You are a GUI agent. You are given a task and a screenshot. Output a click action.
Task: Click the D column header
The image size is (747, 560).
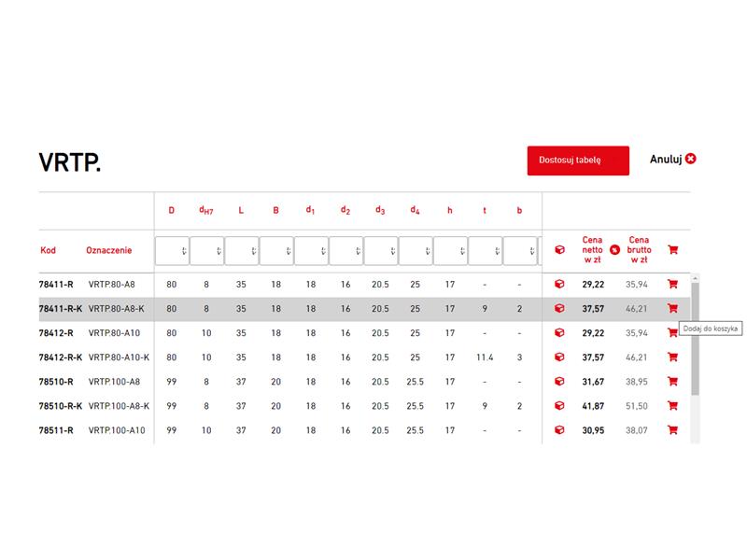pos(172,211)
